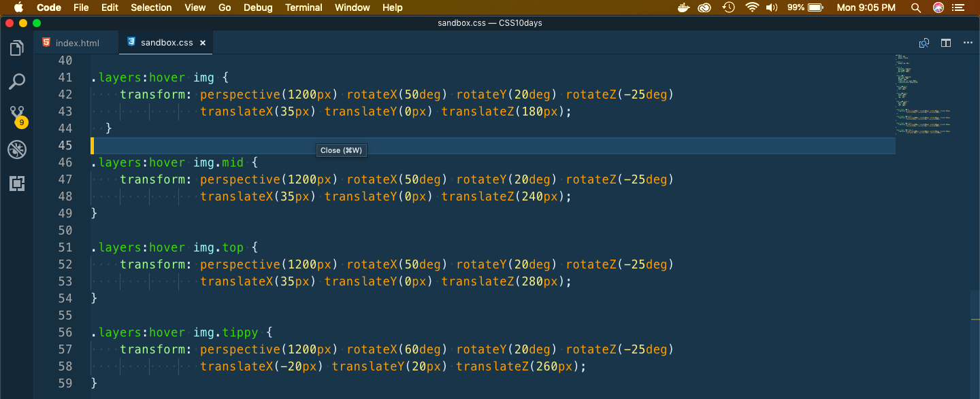Open the Debug menu in menu bar

coord(258,7)
